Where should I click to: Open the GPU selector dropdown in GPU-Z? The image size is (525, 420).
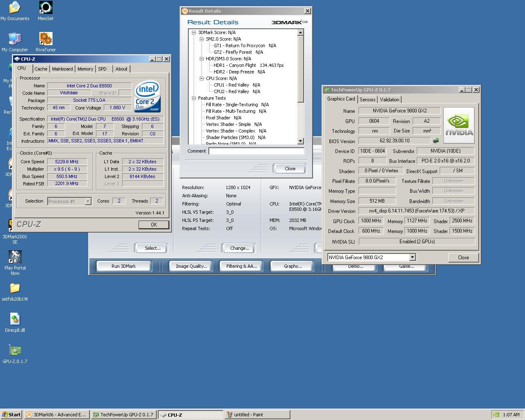(x=413, y=257)
